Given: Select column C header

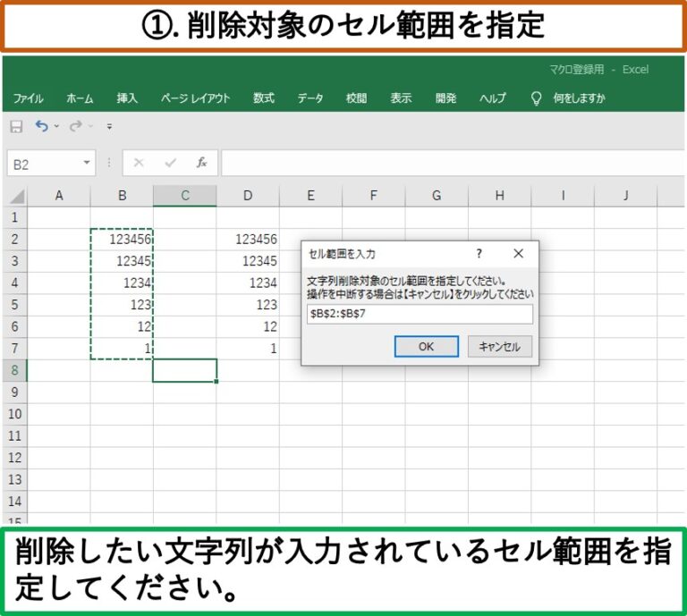Looking at the screenshot, I should point(184,196).
